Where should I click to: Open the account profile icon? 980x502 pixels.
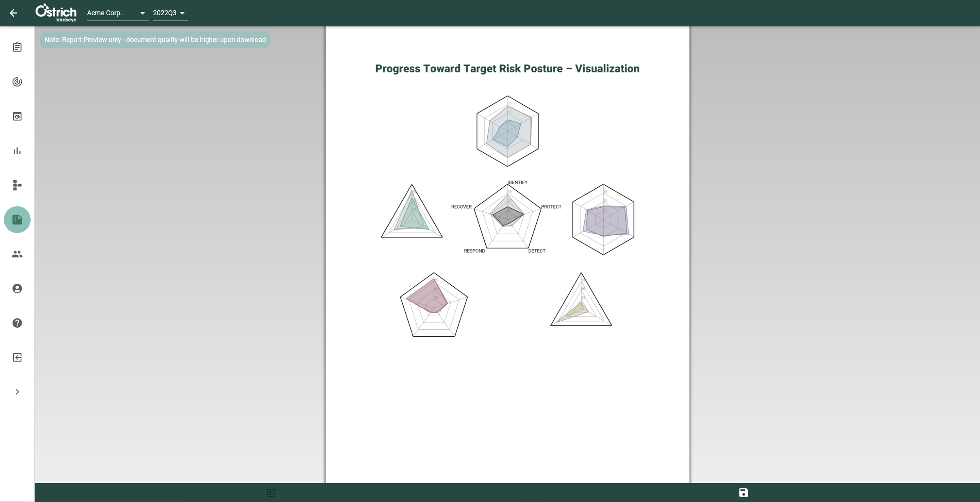(17, 289)
